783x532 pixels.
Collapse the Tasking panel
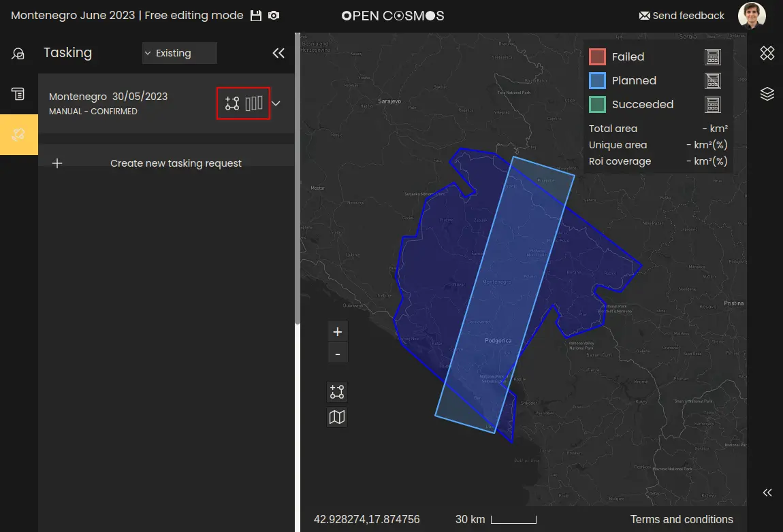coord(278,53)
